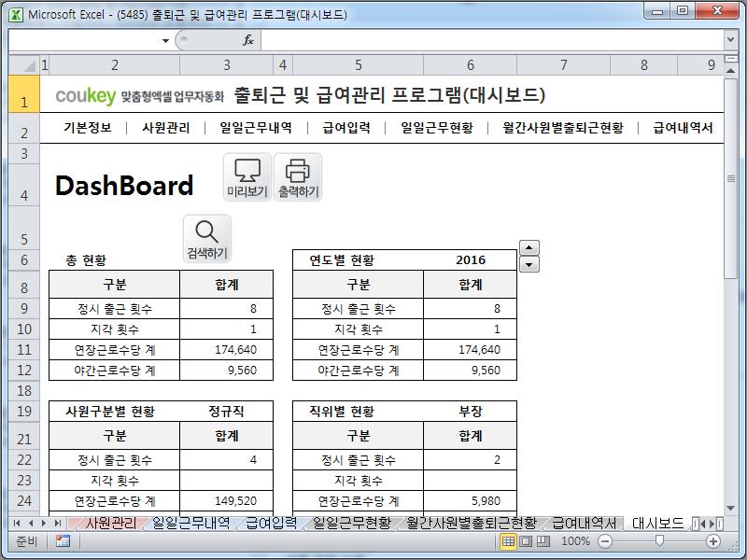The image size is (747, 560).
Task: Click the split box above vertical scrollbar
Action: click(730, 59)
